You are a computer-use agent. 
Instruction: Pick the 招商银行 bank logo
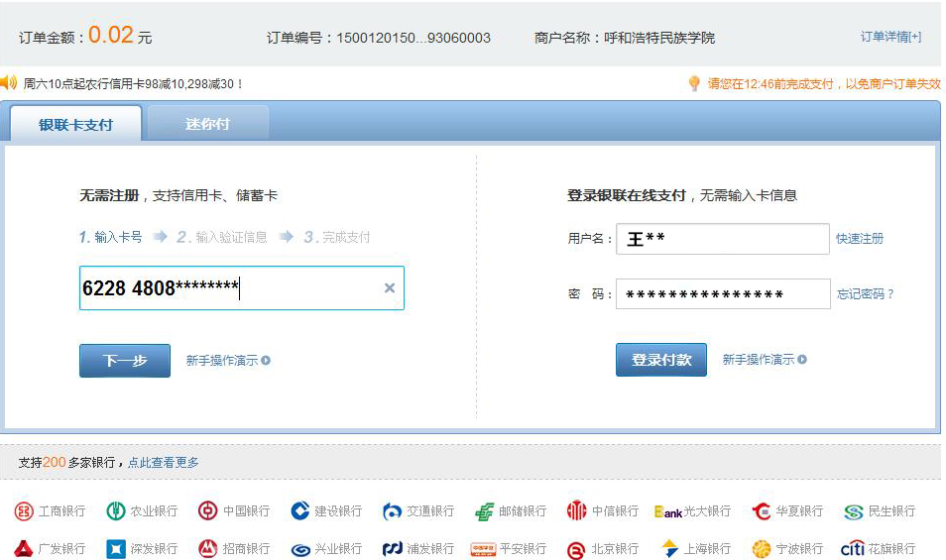208,548
